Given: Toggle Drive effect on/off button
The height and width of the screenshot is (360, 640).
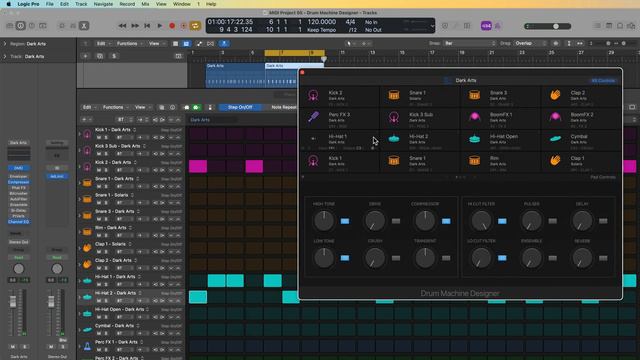Looking at the screenshot, I should pyautogui.click(x=396, y=221).
